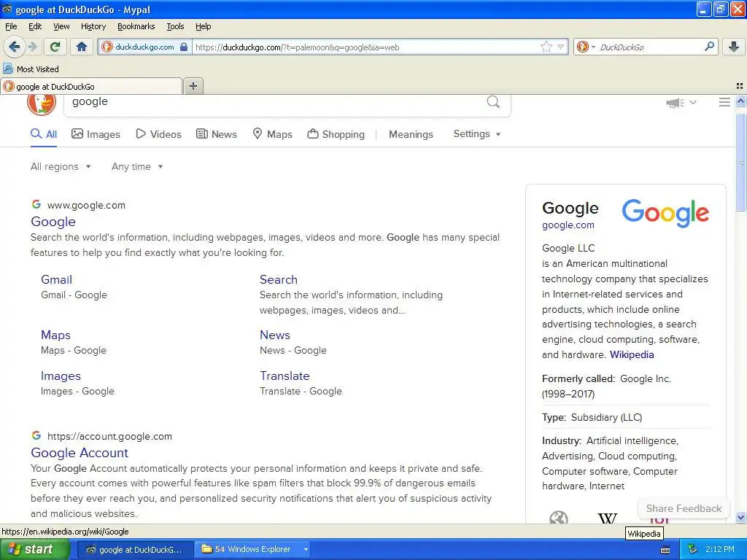Viewport: 747px width, 560px height.
Task: Click the Wikipedia W icon in info panel
Action: [x=608, y=518]
